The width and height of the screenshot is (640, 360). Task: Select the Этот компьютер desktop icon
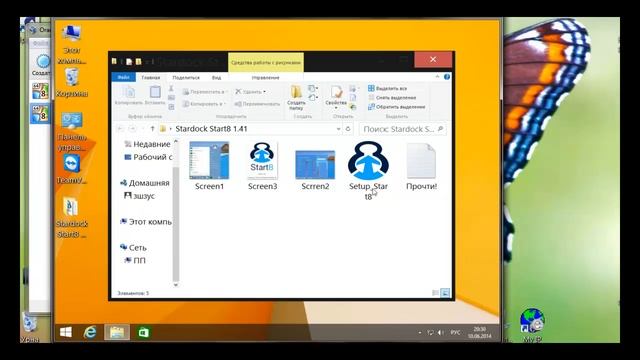pyautogui.click(x=71, y=44)
